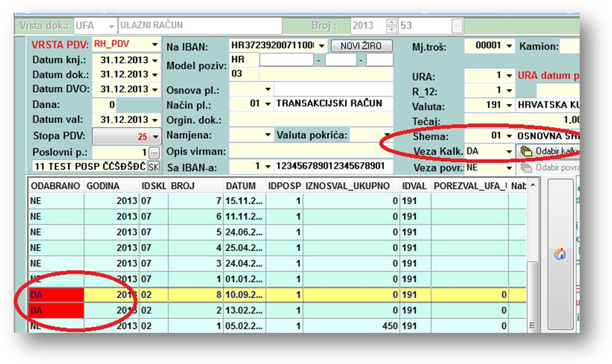Click the home icon in the right panel
The width and height of the screenshot is (612, 364).
[560, 254]
